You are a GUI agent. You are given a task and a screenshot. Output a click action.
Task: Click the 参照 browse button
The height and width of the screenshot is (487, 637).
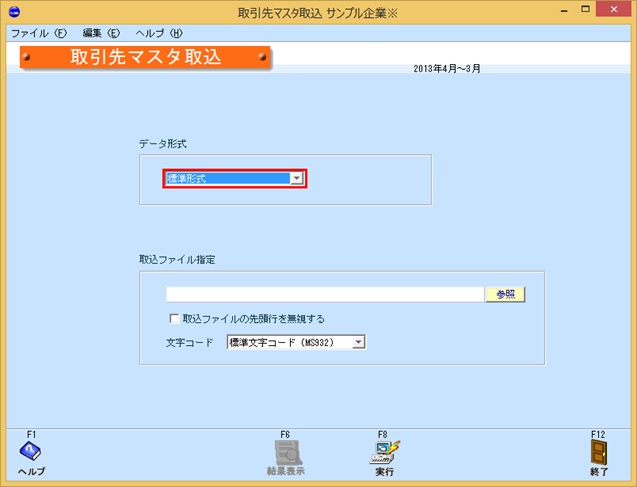tap(505, 294)
